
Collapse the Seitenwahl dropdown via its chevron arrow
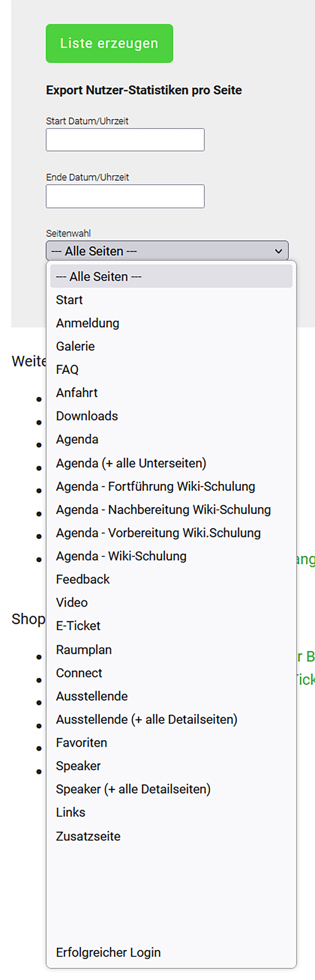[278, 251]
